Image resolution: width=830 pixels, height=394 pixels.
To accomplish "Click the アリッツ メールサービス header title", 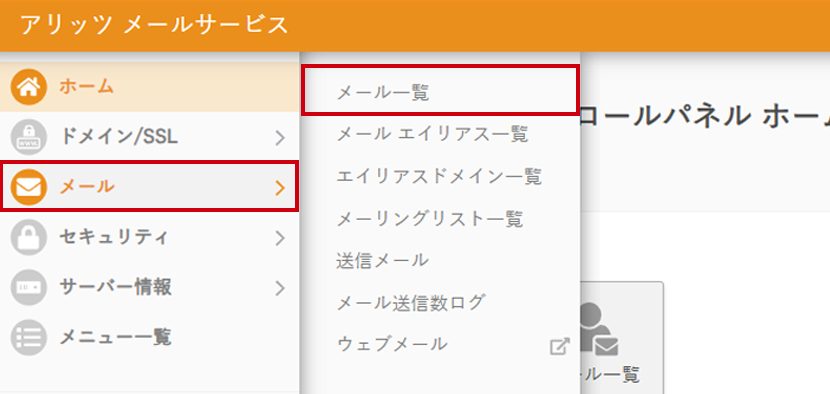I will 154,25.
